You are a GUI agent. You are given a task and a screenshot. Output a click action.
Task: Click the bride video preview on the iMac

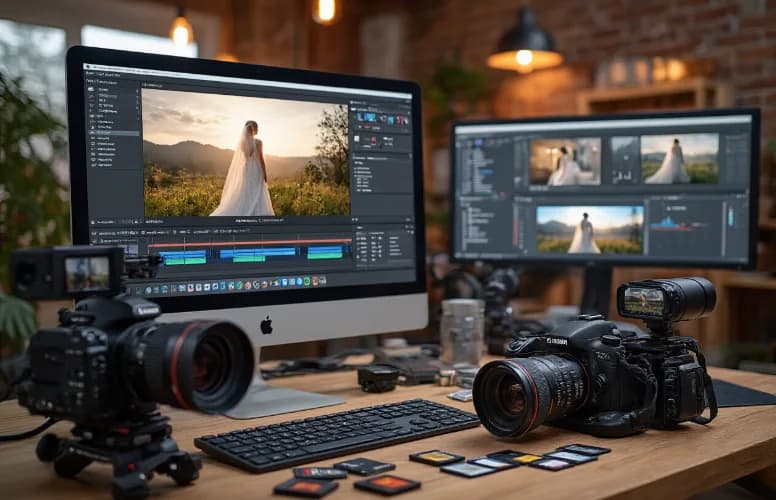pyautogui.click(x=246, y=153)
